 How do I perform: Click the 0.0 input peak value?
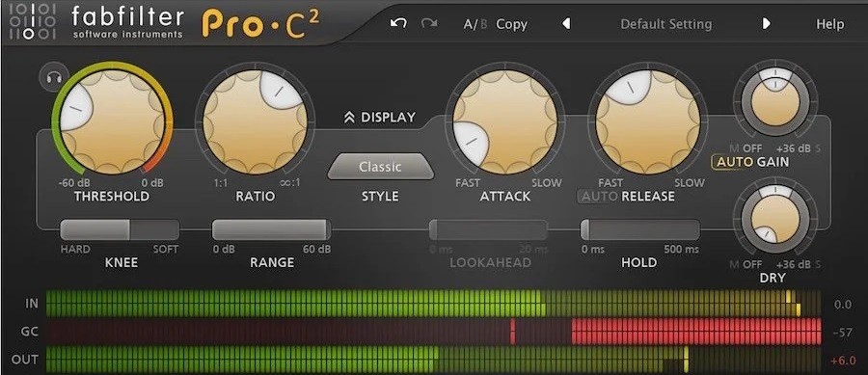tap(842, 305)
